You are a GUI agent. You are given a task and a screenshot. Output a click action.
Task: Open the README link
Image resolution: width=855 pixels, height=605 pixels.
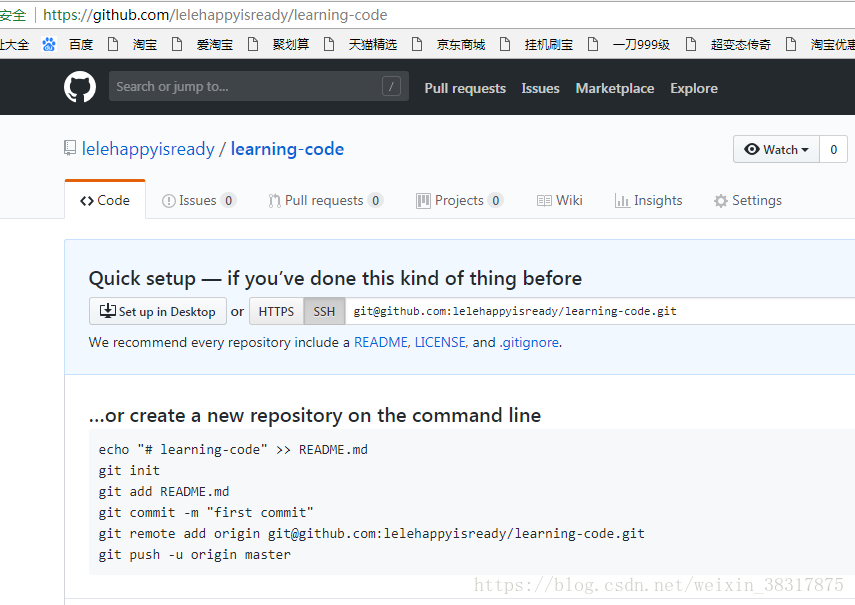pos(381,342)
